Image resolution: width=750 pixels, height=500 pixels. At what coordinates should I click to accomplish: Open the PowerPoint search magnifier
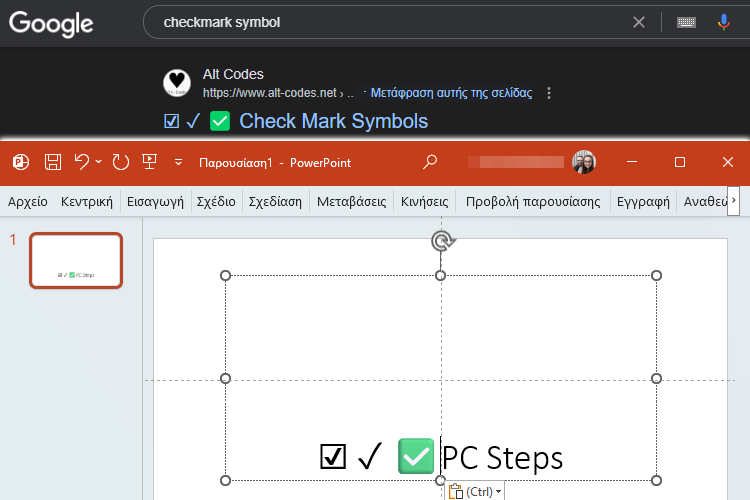click(x=430, y=162)
